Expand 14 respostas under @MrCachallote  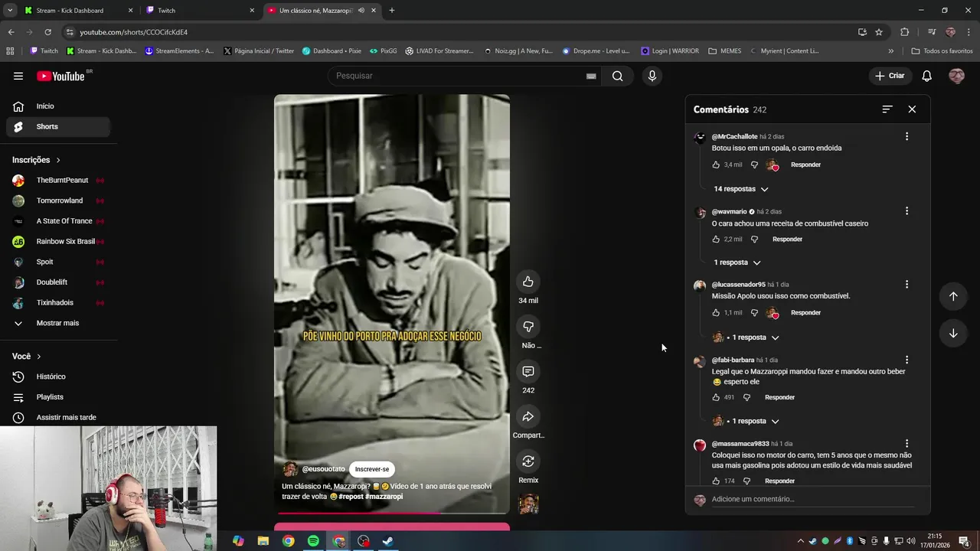pyautogui.click(x=740, y=189)
